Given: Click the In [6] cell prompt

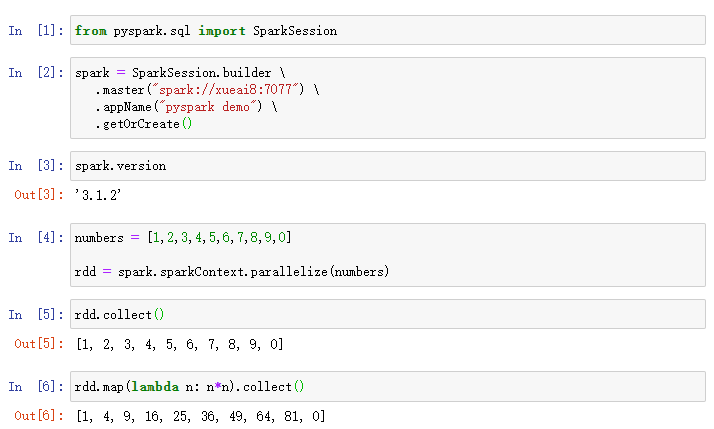Looking at the screenshot, I should (35, 387).
